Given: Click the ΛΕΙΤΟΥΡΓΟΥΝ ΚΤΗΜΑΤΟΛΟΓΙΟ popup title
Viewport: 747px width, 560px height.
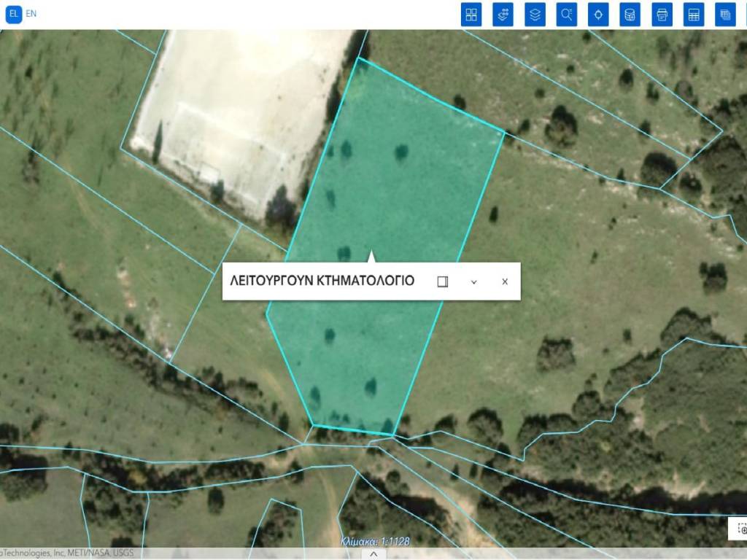Looking at the screenshot, I should coord(322,281).
